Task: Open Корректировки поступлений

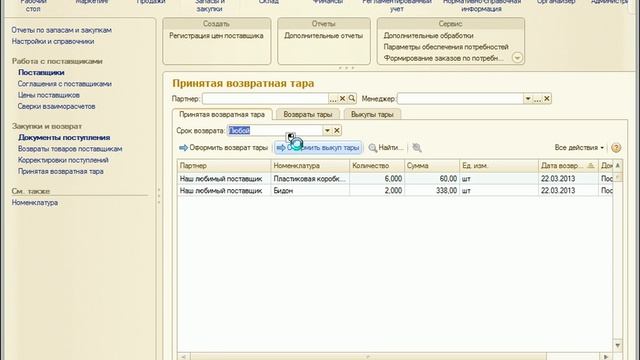Action: [63, 160]
